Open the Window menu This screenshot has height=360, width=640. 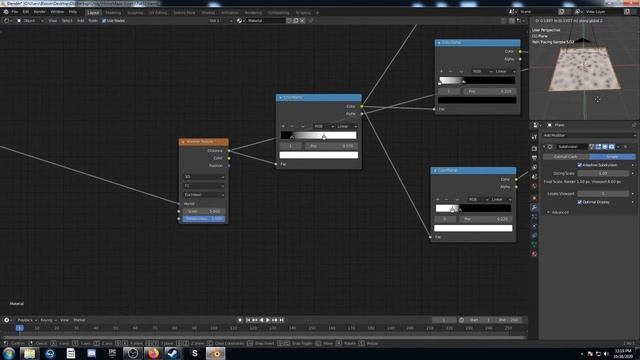[x=57, y=12]
